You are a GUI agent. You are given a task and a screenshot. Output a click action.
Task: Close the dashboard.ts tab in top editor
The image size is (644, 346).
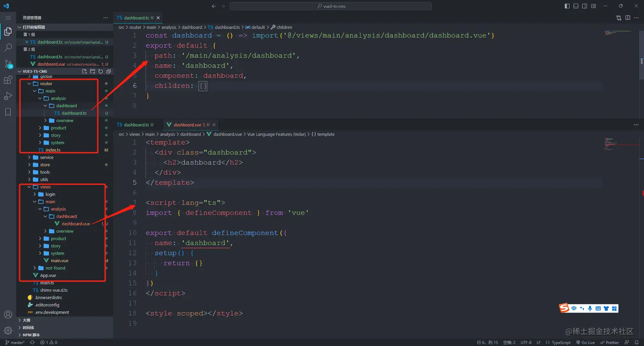(158, 18)
